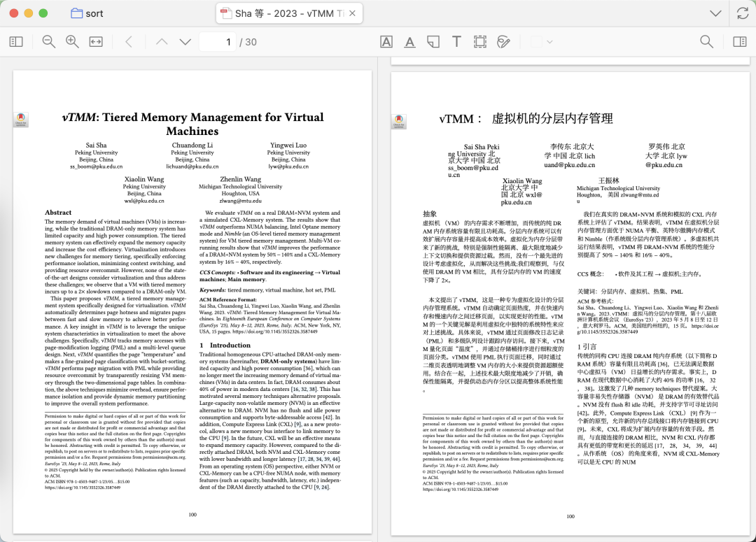Select the underline annotation tool
Viewport: 756px width, 542px height.
(x=410, y=42)
